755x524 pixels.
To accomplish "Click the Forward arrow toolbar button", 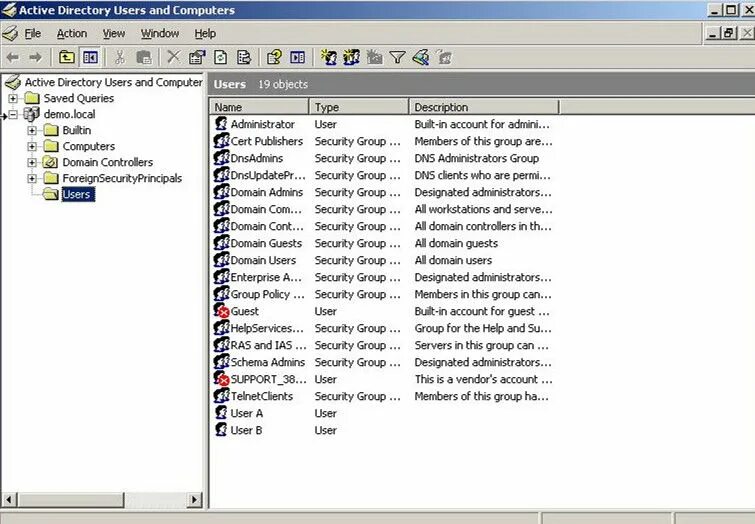I will (x=35, y=58).
